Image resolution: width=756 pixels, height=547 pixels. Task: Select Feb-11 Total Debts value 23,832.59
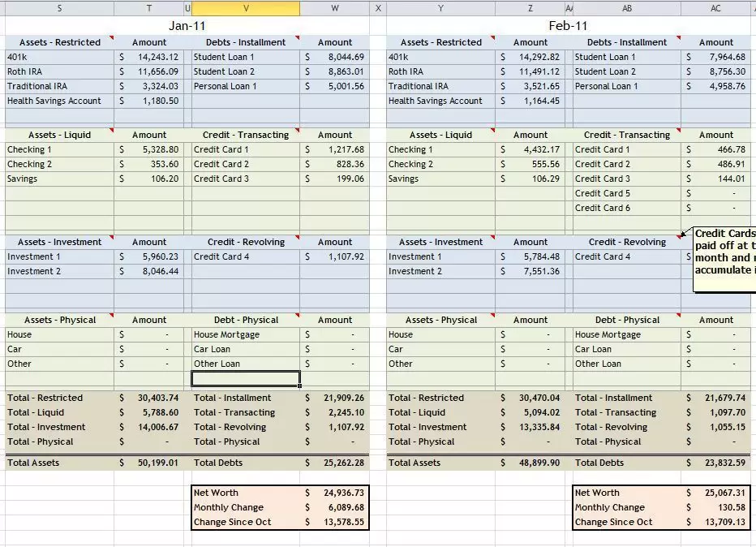tap(715, 463)
